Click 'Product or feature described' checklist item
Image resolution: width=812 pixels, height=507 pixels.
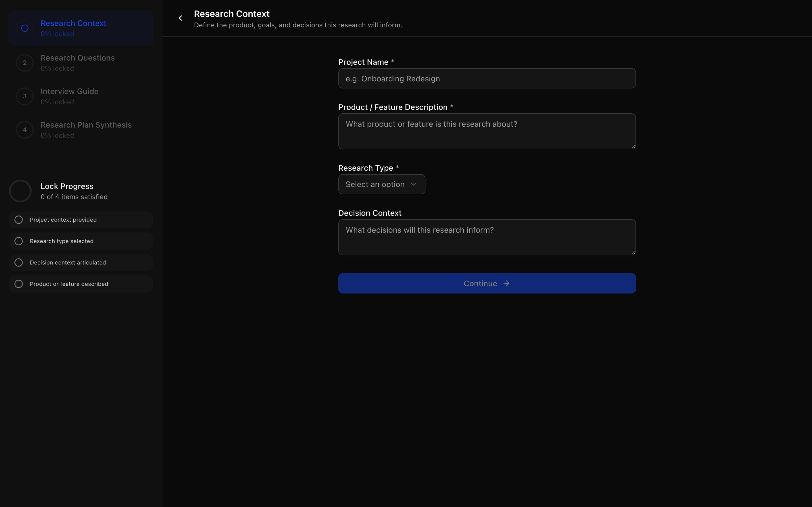(69, 284)
